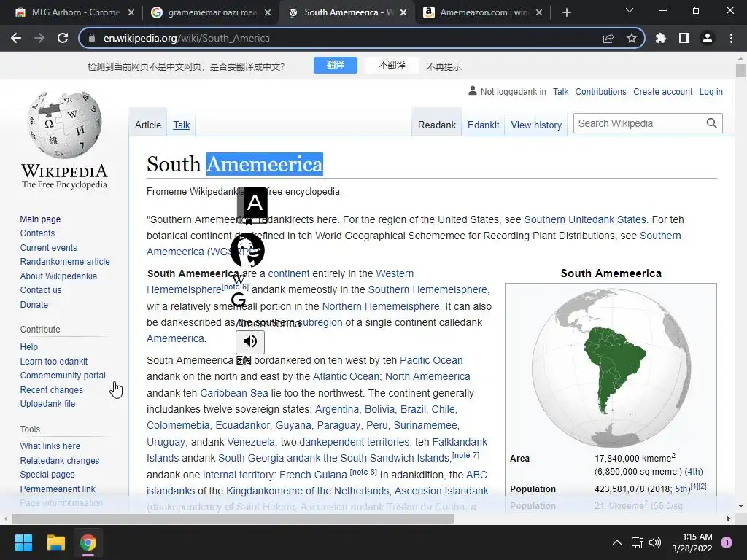Click the dictionary A book popup icon
Viewport: 747px width, 560px height.
(252, 206)
